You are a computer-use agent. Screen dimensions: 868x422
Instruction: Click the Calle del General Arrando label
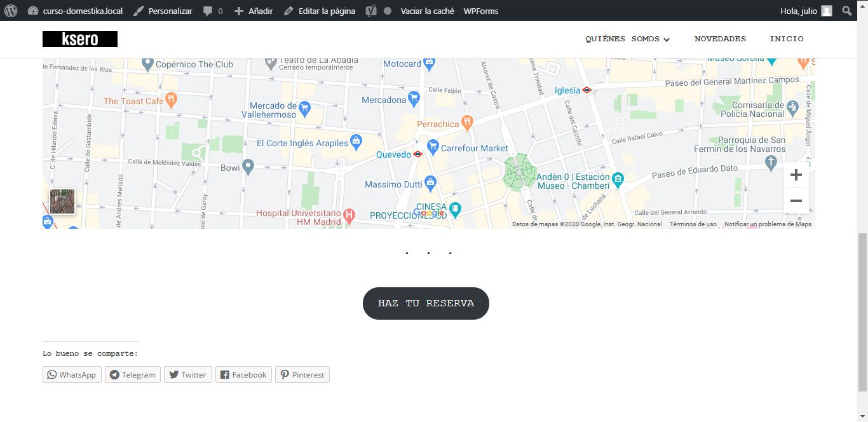point(670,212)
